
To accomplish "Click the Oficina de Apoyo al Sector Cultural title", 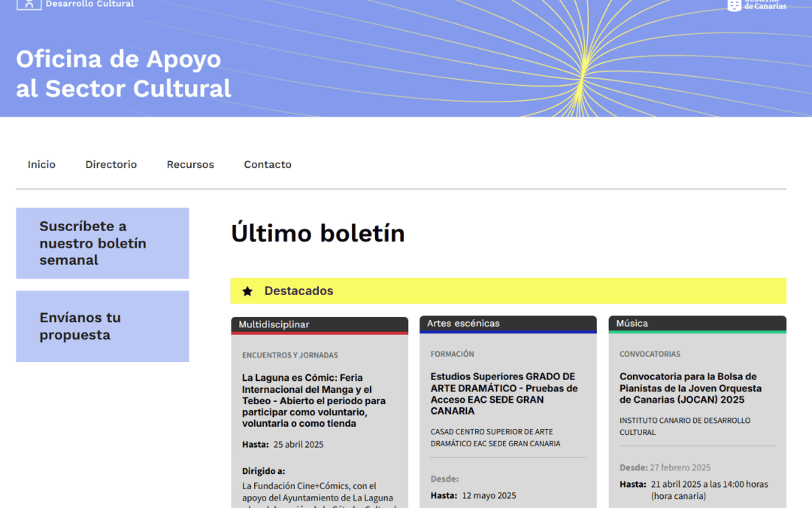I will click(123, 74).
